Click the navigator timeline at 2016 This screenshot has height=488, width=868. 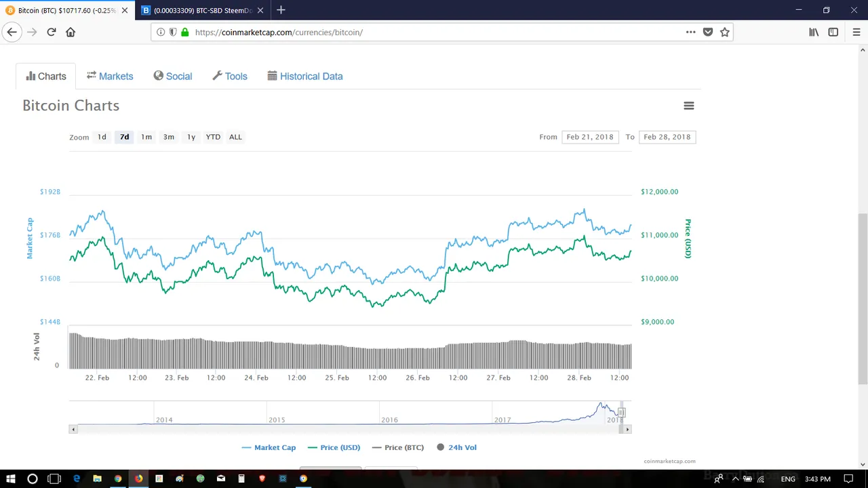[389, 420]
